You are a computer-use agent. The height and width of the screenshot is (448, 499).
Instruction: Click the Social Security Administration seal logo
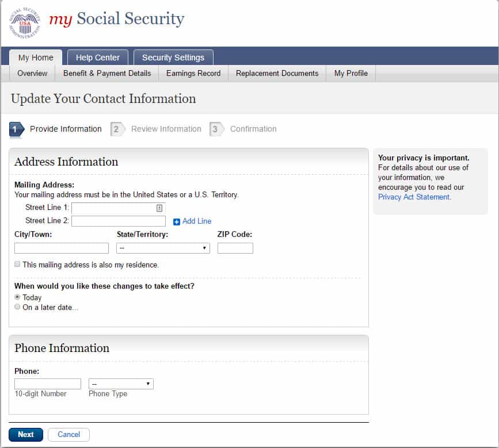25,23
